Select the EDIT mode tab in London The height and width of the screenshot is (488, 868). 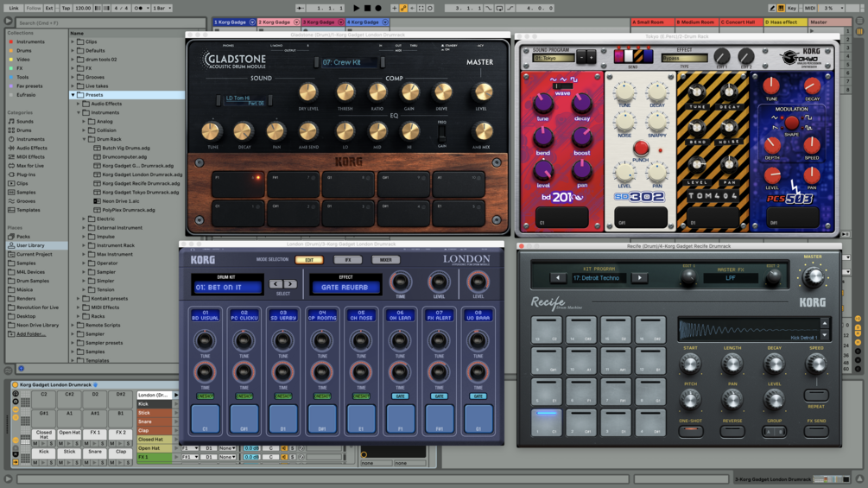point(309,259)
